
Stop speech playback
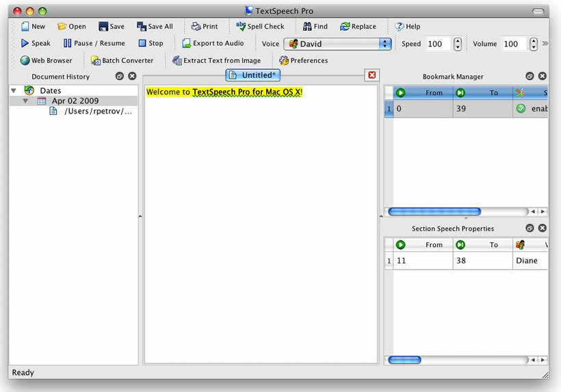tap(151, 43)
